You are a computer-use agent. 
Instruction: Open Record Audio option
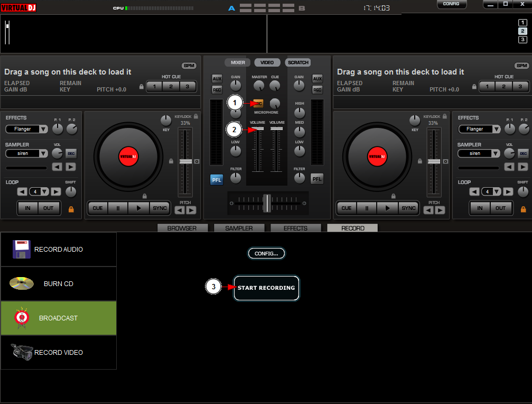58,249
